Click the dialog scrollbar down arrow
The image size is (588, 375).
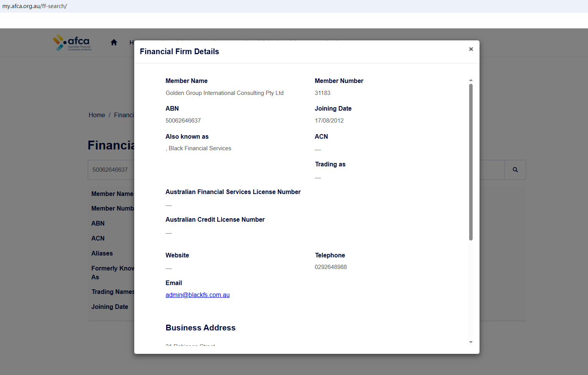[471, 342]
